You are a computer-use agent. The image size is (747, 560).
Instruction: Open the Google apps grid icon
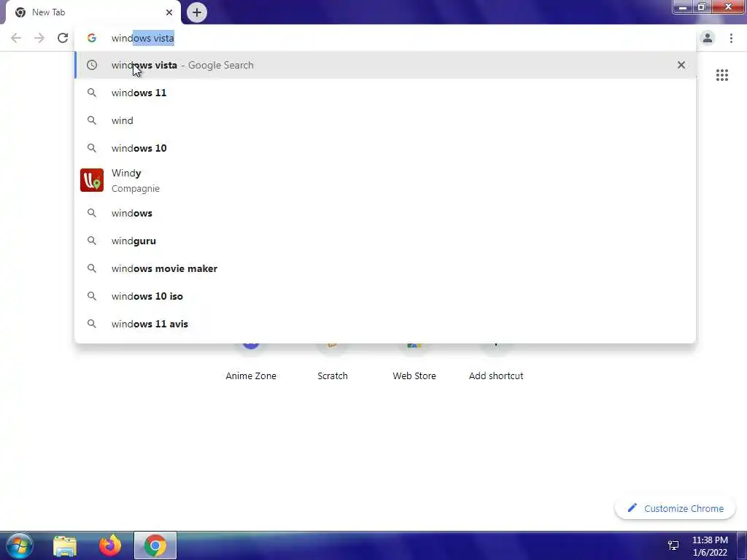(721, 75)
